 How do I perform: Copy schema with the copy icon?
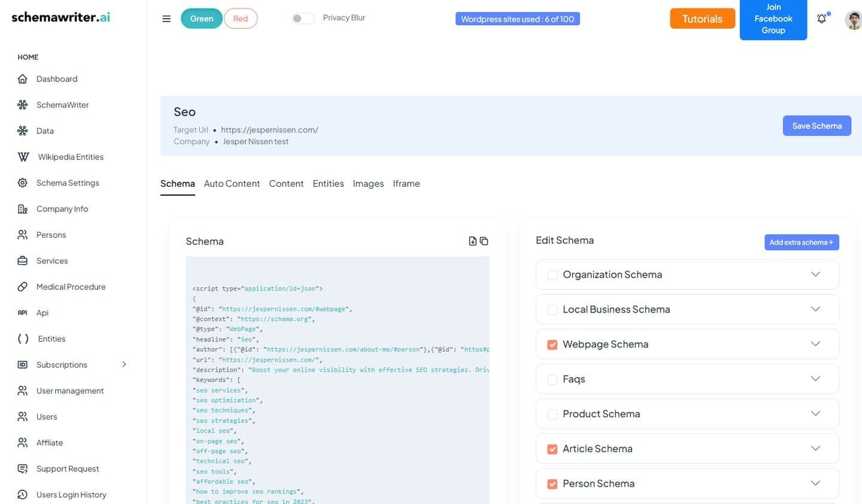(484, 241)
